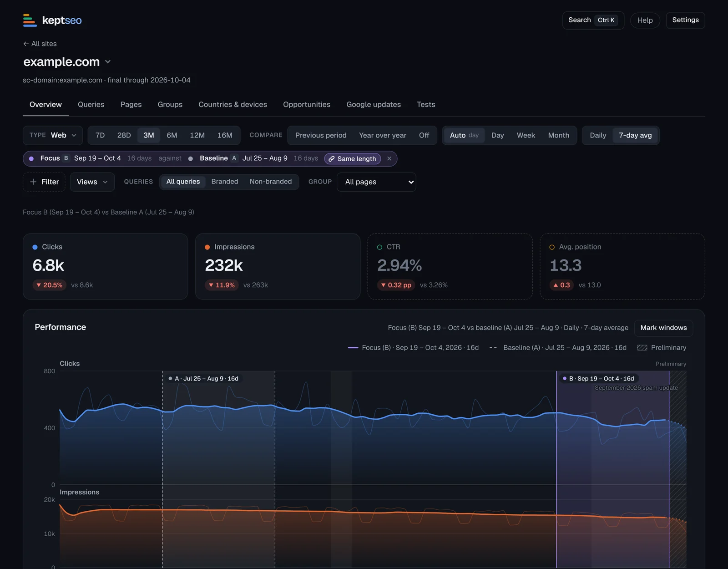Go to the Opportunities tab

pyautogui.click(x=307, y=104)
